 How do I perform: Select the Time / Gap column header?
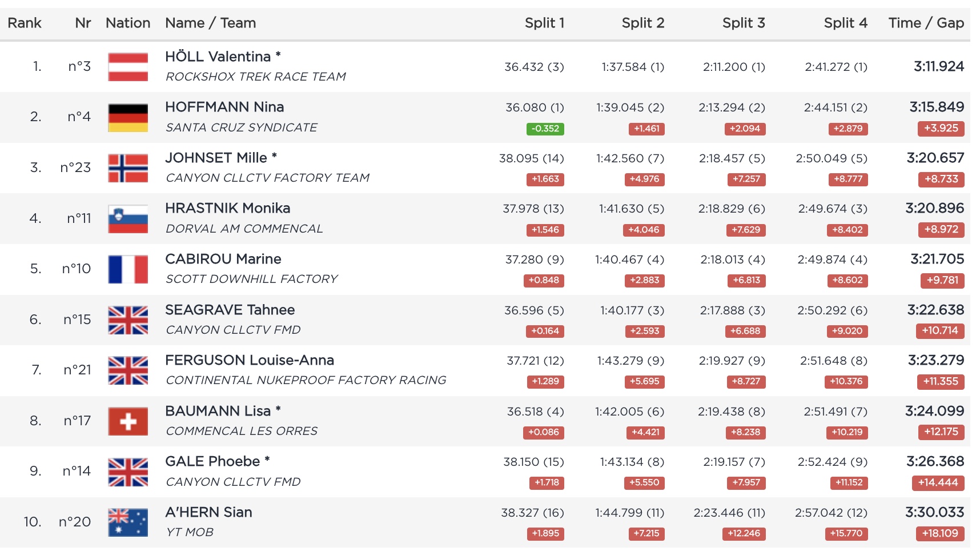tap(926, 23)
